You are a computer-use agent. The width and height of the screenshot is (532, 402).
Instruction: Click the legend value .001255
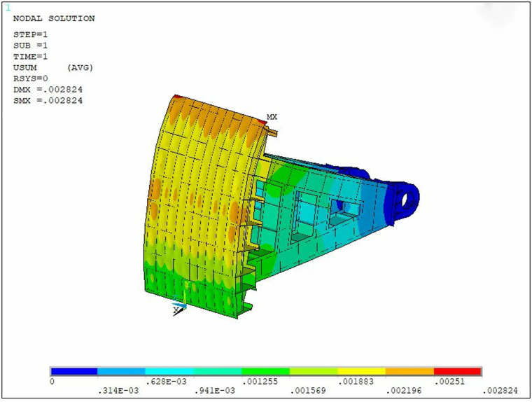260,382
